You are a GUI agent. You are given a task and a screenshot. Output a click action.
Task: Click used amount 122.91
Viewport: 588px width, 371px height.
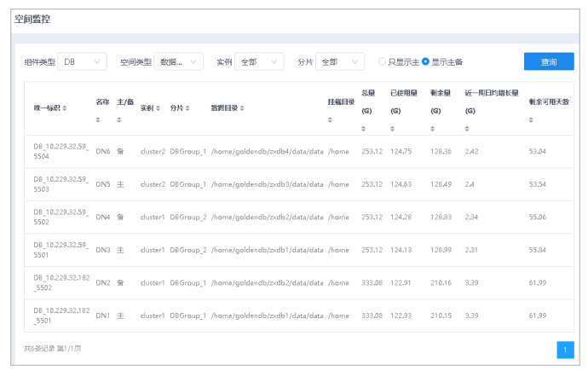(x=401, y=283)
